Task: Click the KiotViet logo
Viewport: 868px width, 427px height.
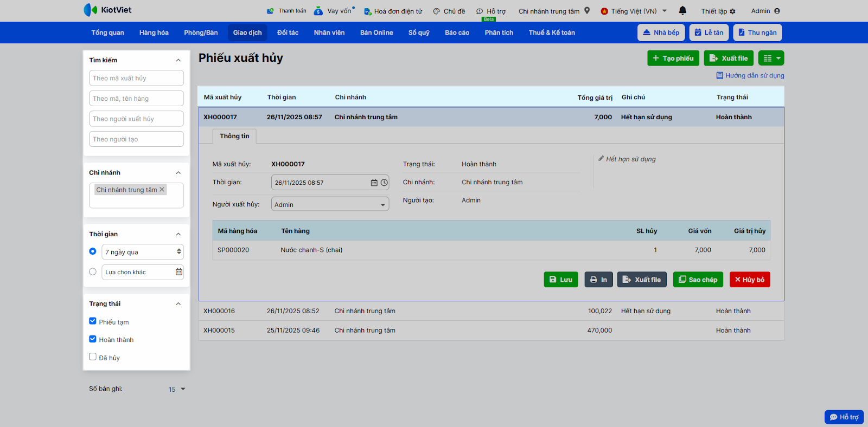Action: click(107, 10)
